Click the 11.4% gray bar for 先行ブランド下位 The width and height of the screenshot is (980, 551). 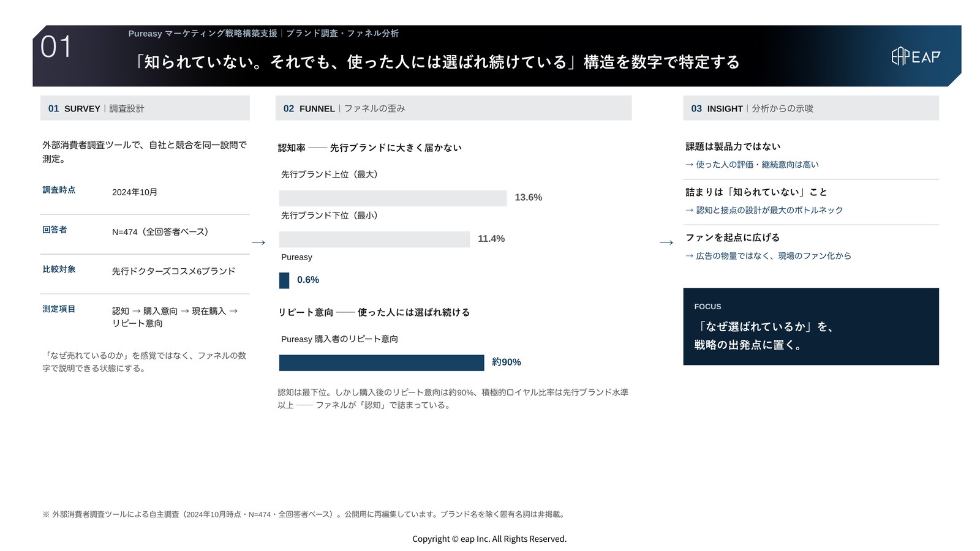(x=375, y=239)
